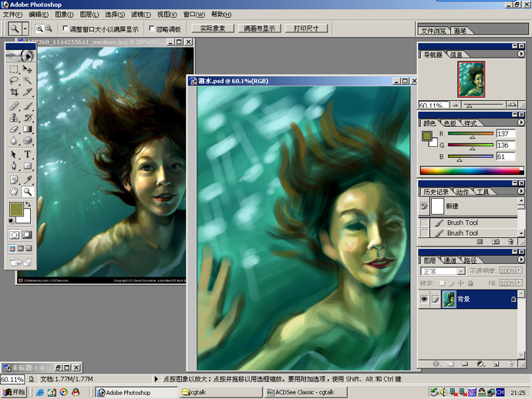Screen dimensions: 532x399
Task: Click the 实际像素 button
Action: pyautogui.click(x=213, y=28)
